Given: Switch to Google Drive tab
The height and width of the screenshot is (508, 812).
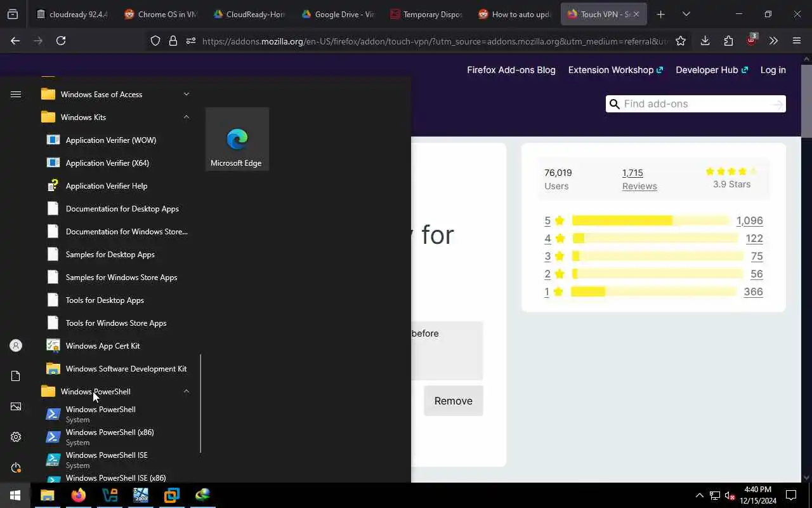Looking at the screenshot, I should point(338,14).
